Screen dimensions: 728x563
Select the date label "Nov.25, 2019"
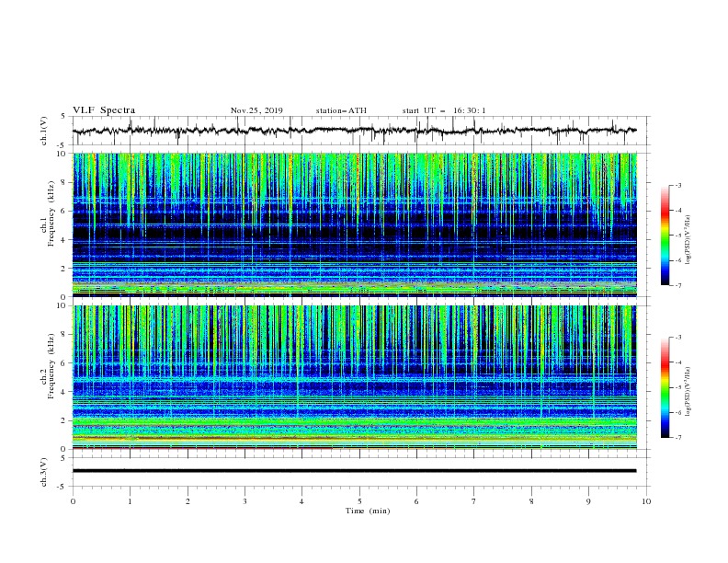point(256,110)
